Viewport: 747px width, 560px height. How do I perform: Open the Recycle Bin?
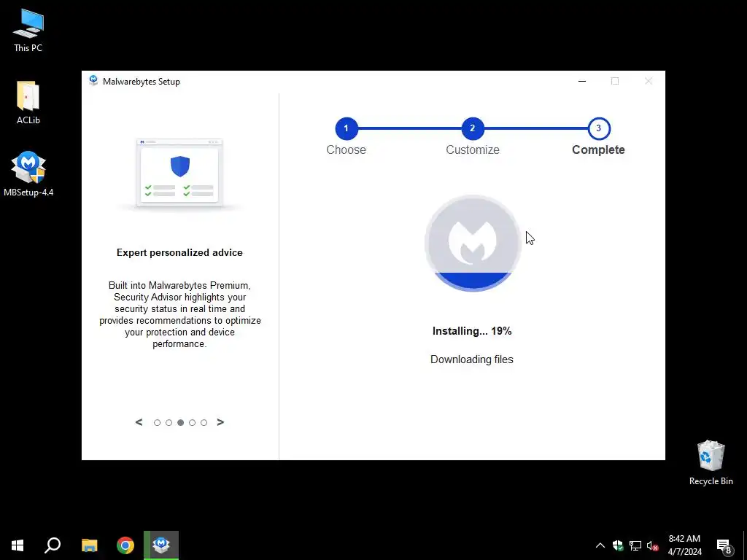pos(711,462)
